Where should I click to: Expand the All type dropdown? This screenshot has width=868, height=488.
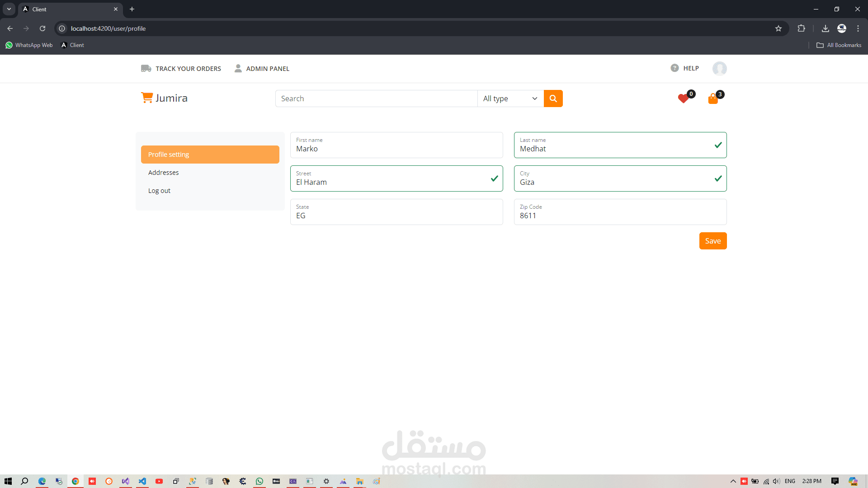point(510,99)
